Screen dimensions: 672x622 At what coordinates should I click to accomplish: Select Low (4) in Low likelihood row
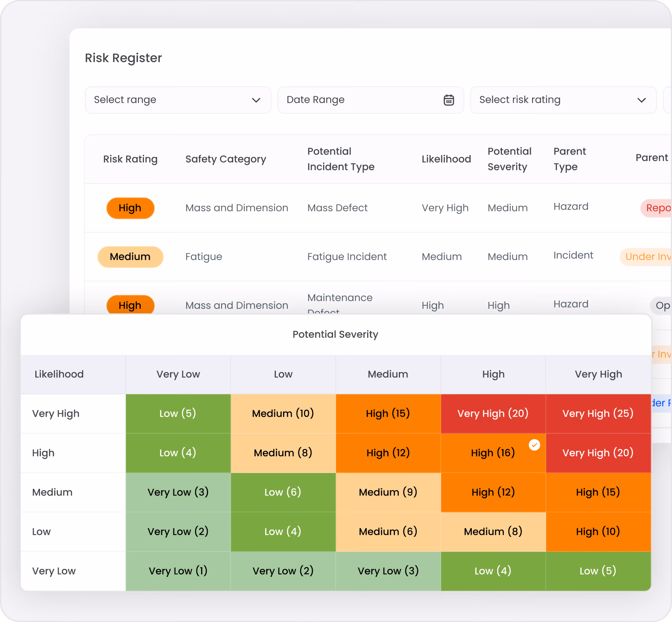tap(283, 532)
